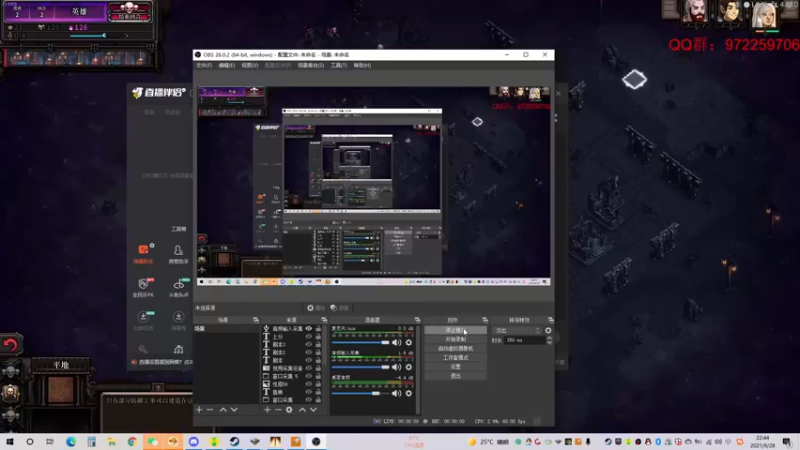
Task: Mute the microphone/Aux mixer channel
Action: pyautogui.click(x=396, y=342)
